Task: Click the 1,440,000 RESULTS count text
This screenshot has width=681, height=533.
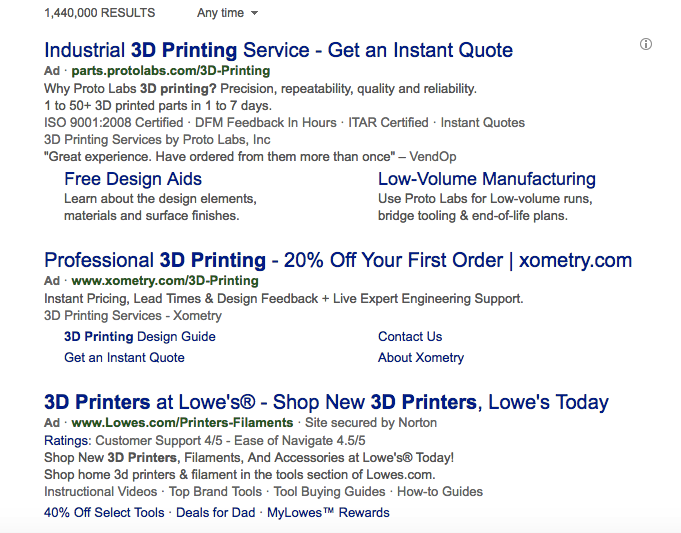Action: pyautogui.click(x=99, y=13)
